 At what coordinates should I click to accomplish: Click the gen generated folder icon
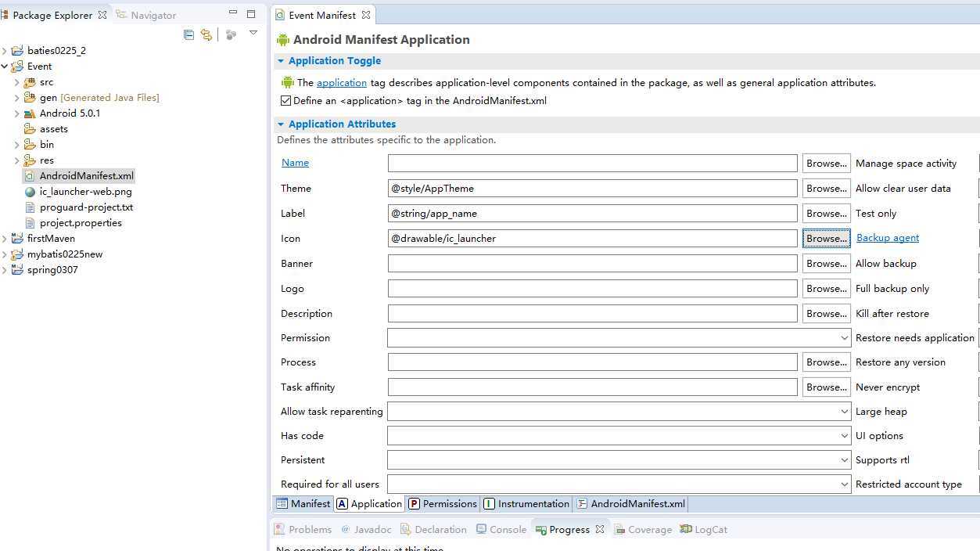(x=30, y=98)
